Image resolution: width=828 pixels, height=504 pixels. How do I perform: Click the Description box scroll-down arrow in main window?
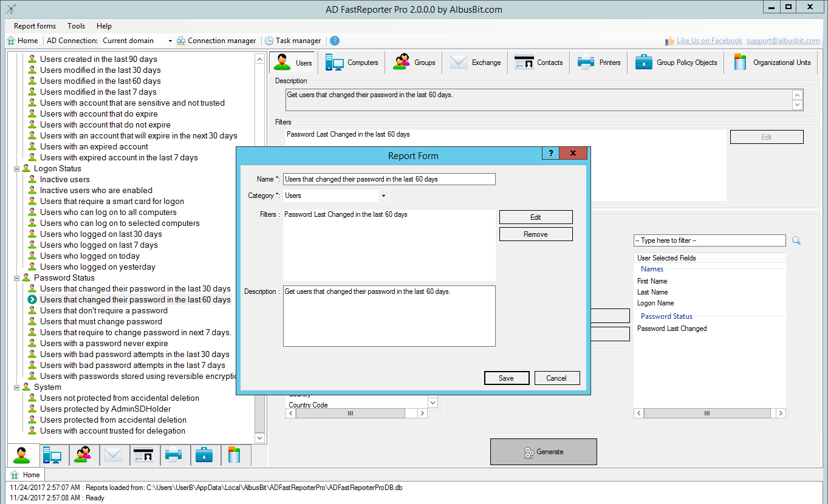point(798,105)
